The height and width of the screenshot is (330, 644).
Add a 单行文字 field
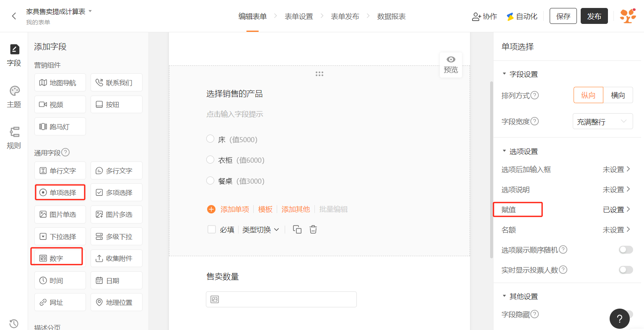point(60,171)
